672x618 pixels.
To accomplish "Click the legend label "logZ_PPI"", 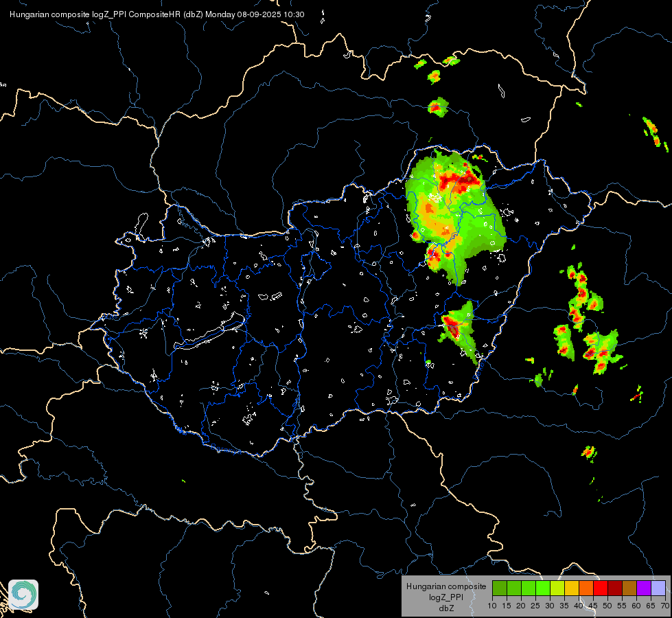I will pyautogui.click(x=446, y=597).
